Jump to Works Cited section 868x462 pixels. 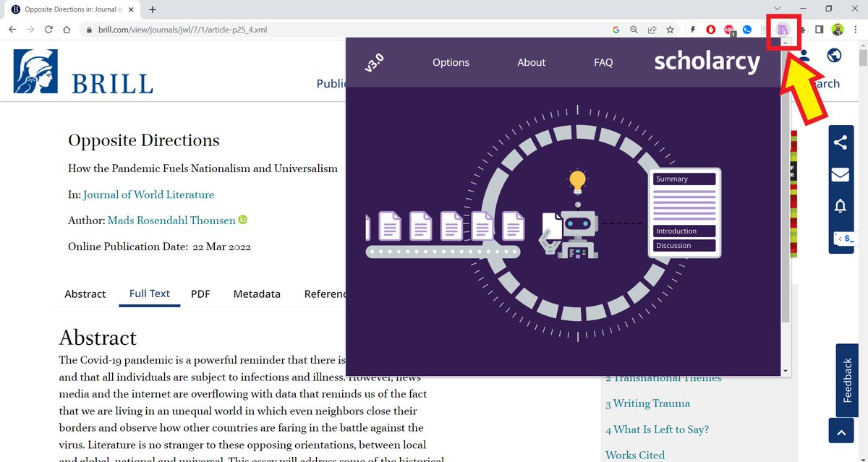(x=635, y=455)
